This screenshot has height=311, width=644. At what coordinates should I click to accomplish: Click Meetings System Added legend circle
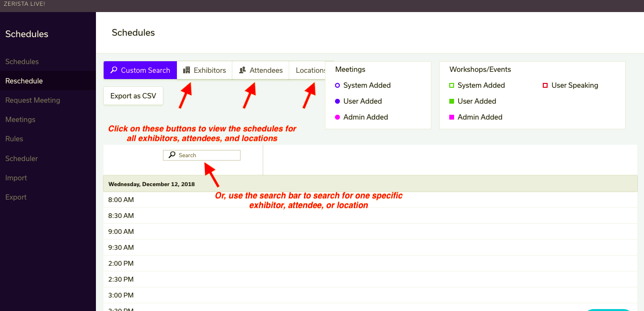pos(337,85)
